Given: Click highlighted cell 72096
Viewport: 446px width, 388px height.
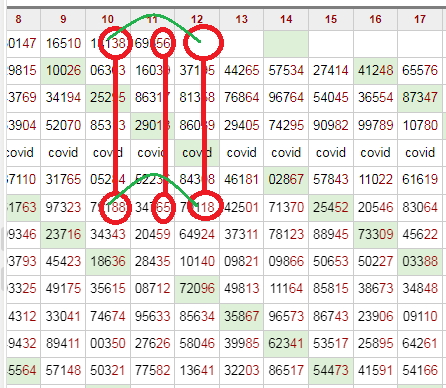Looking at the screenshot, I should coord(197,289).
